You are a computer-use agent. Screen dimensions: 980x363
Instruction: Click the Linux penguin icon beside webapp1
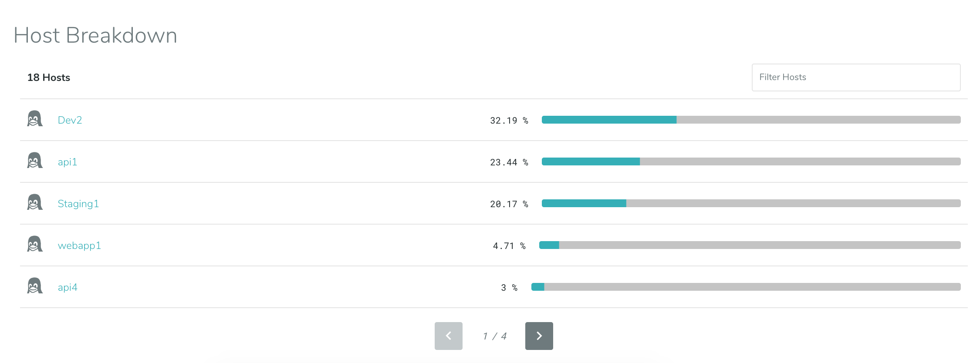35,244
